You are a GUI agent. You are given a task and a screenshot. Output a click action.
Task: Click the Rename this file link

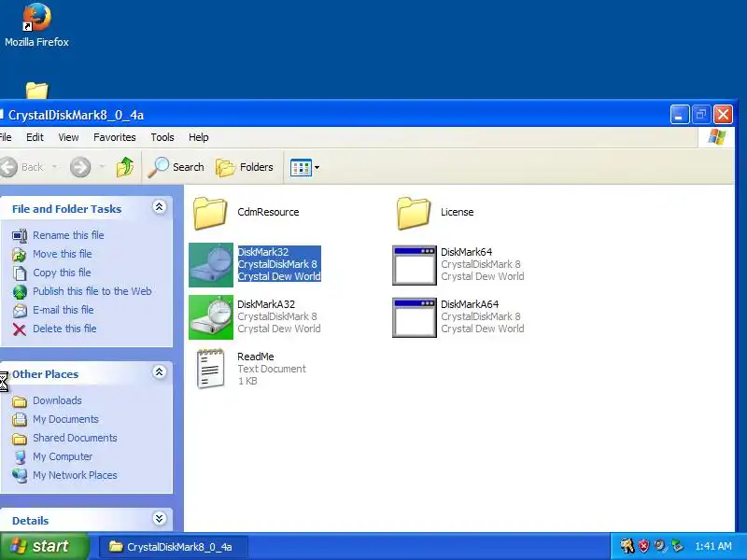[x=68, y=235]
